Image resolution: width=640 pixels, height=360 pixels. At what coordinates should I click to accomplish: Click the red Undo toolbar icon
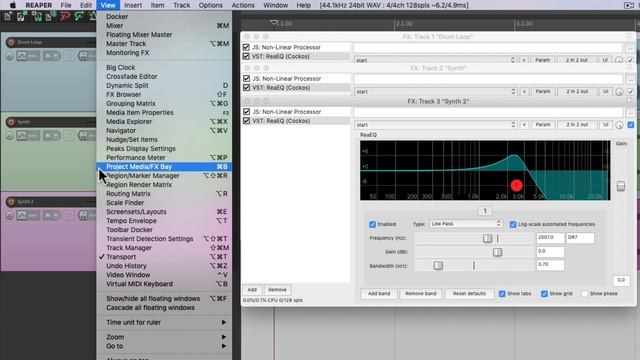coord(64,17)
